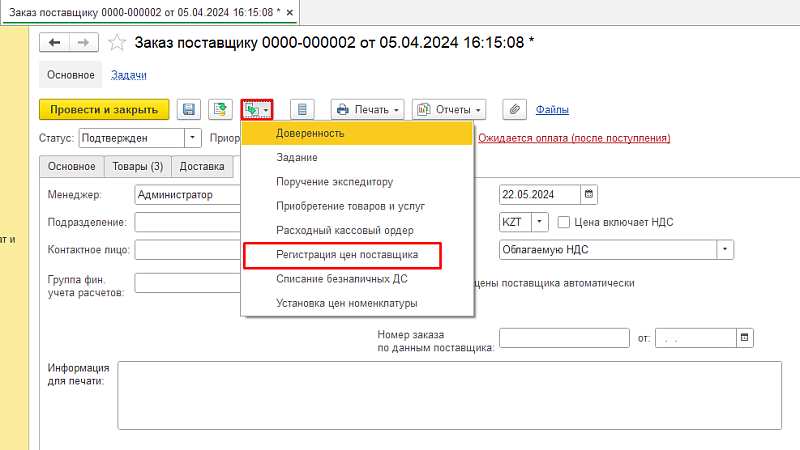
Task: Open calendar for supplier order date
Action: 743,339
